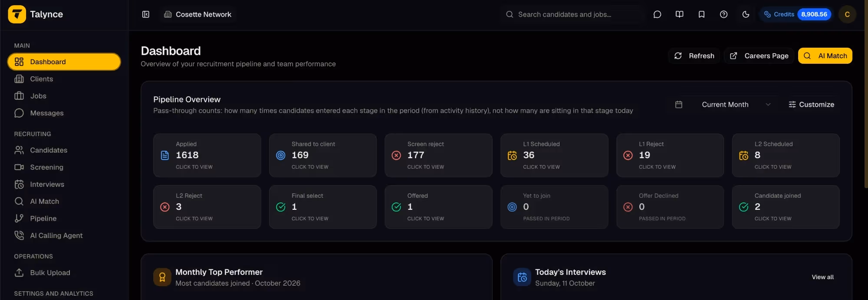Open Jobs from the sidebar
The width and height of the screenshot is (868, 300).
coord(64,96)
